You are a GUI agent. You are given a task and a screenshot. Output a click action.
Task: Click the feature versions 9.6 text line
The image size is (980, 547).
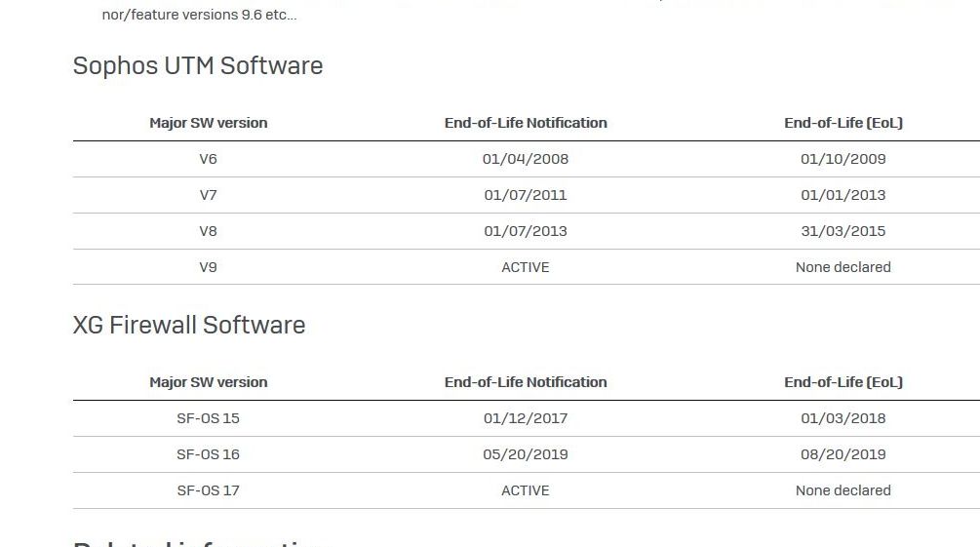[x=199, y=15]
